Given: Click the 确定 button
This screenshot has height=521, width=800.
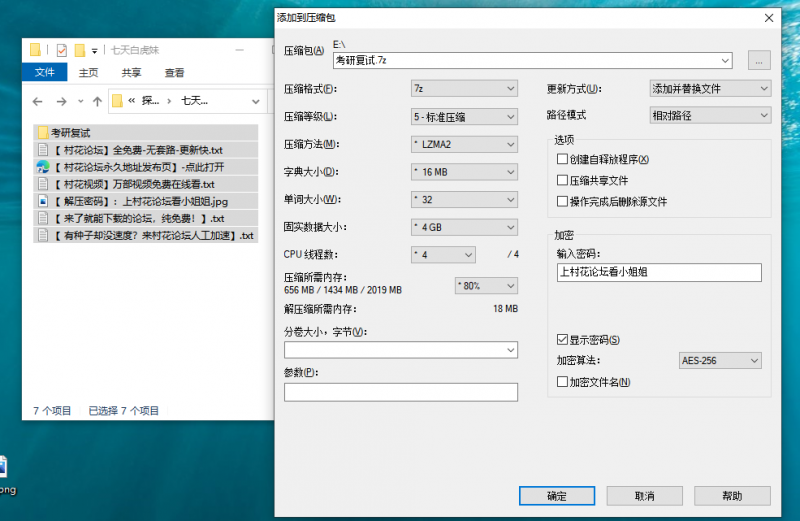Looking at the screenshot, I should (x=557, y=496).
